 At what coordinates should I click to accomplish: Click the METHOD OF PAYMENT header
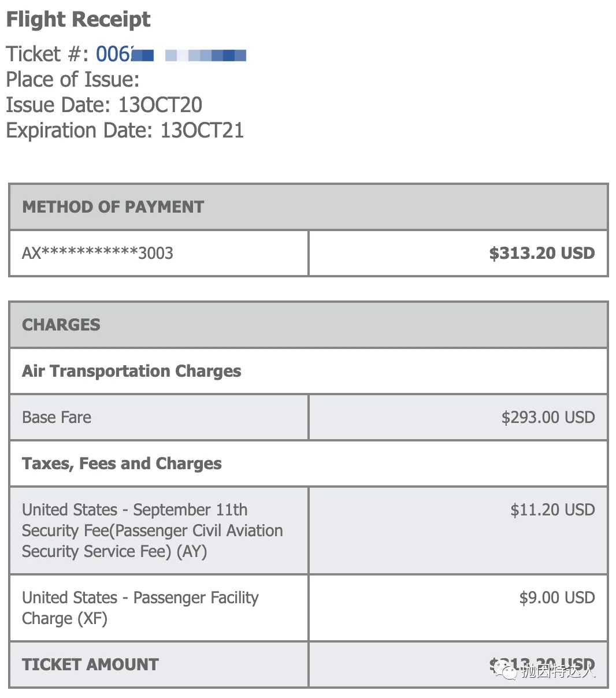(113, 207)
